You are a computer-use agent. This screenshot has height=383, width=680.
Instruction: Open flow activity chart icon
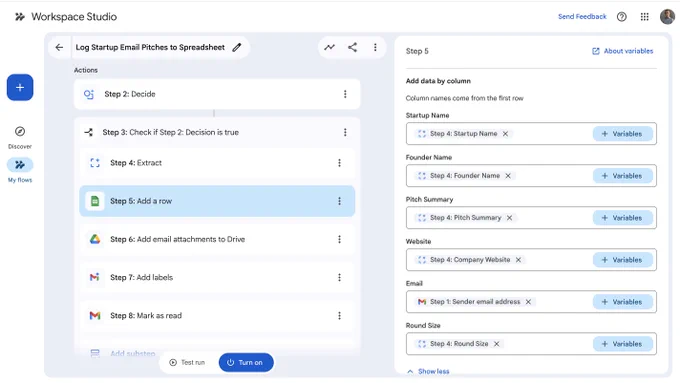(330, 47)
